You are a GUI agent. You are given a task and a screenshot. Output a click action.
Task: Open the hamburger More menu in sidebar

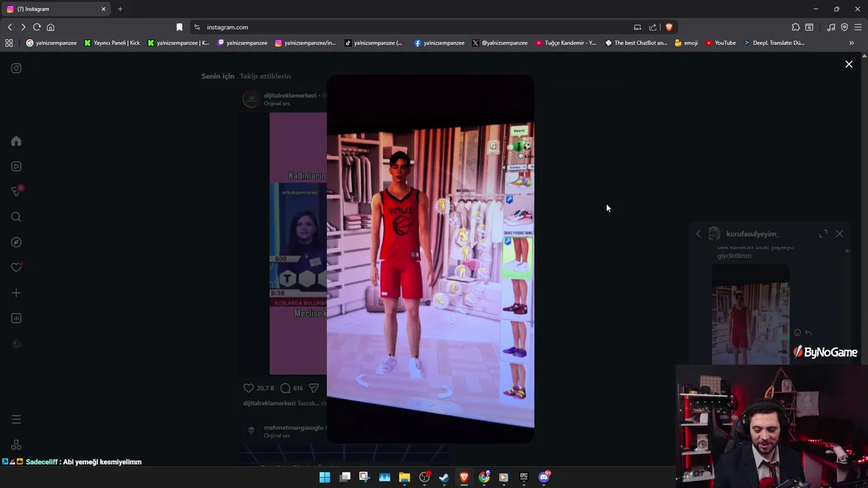[16, 420]
